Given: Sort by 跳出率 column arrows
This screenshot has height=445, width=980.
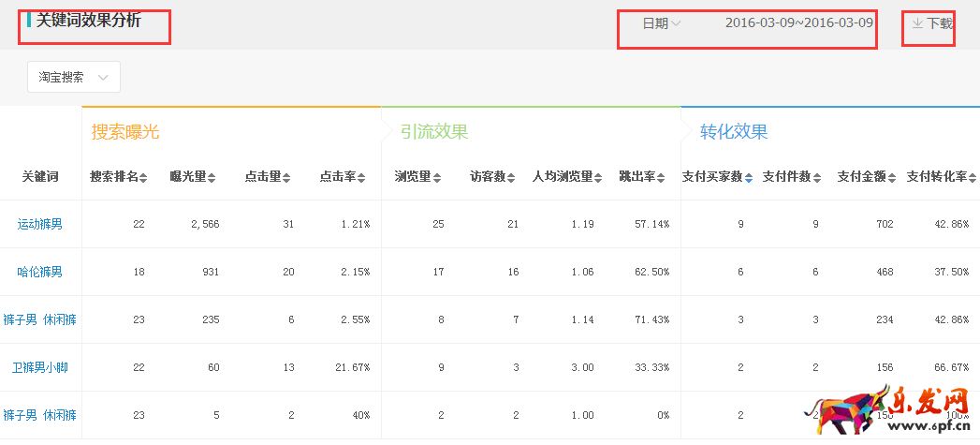Looking at the screenshot, I should tap(661, 177).
